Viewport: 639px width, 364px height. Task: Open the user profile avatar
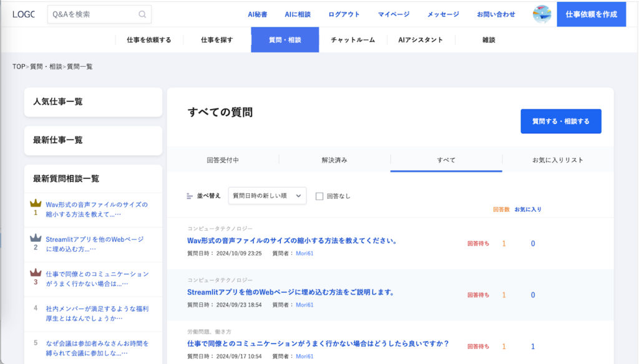[x=542, y=14]
